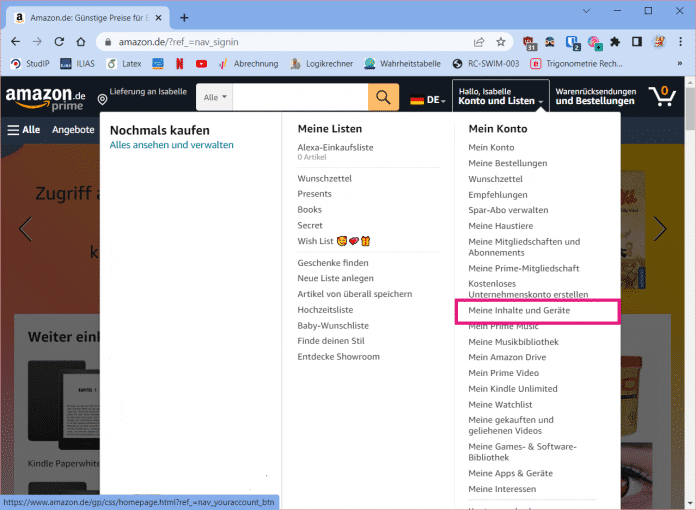The width and height of the screenshot is (696, 510).
Task: Expand the Alle search category dropdown
Action: click(215, 97)
